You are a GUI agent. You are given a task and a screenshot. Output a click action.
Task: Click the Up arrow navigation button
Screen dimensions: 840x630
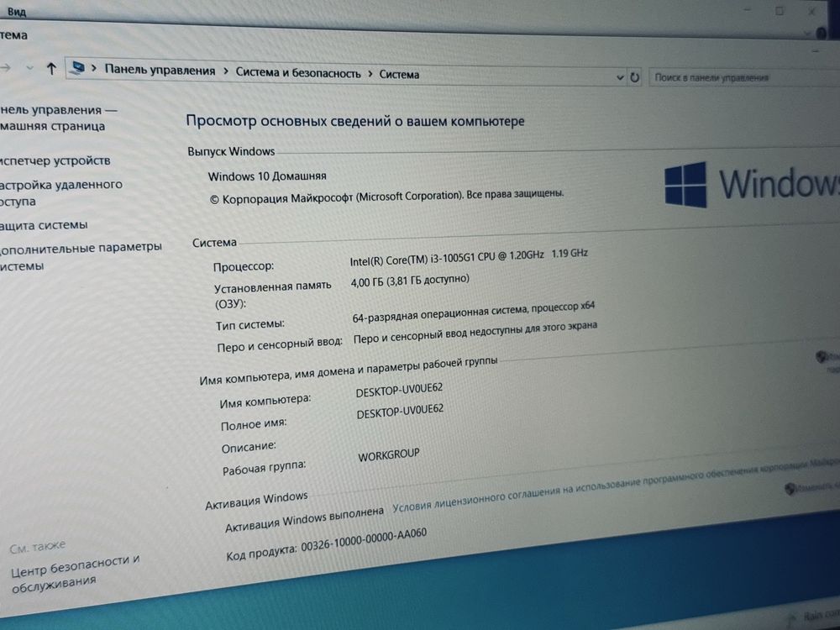(x=51, y=69)
